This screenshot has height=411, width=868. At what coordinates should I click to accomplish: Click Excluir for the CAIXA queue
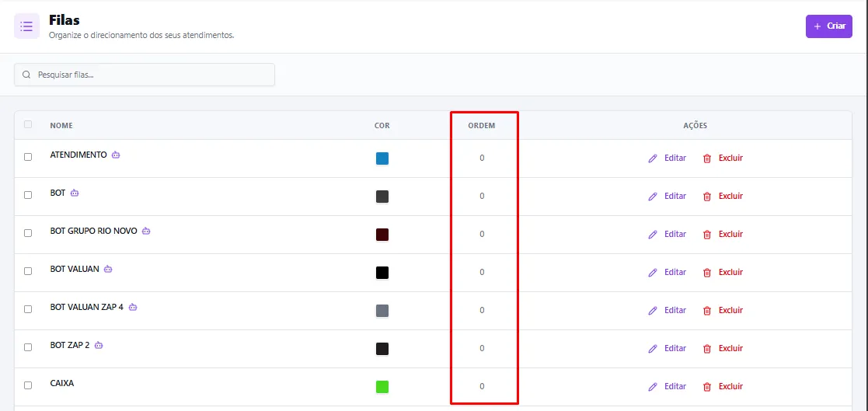[x=730, y=387]
